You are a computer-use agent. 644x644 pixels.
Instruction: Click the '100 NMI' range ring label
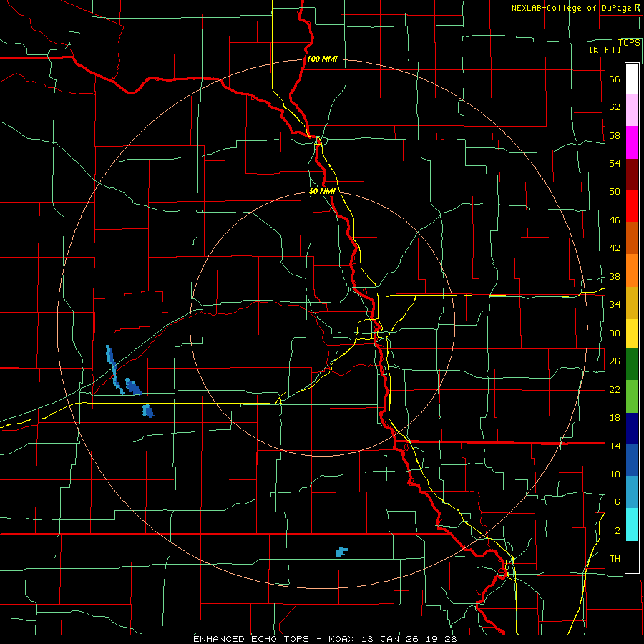point(322,59)
